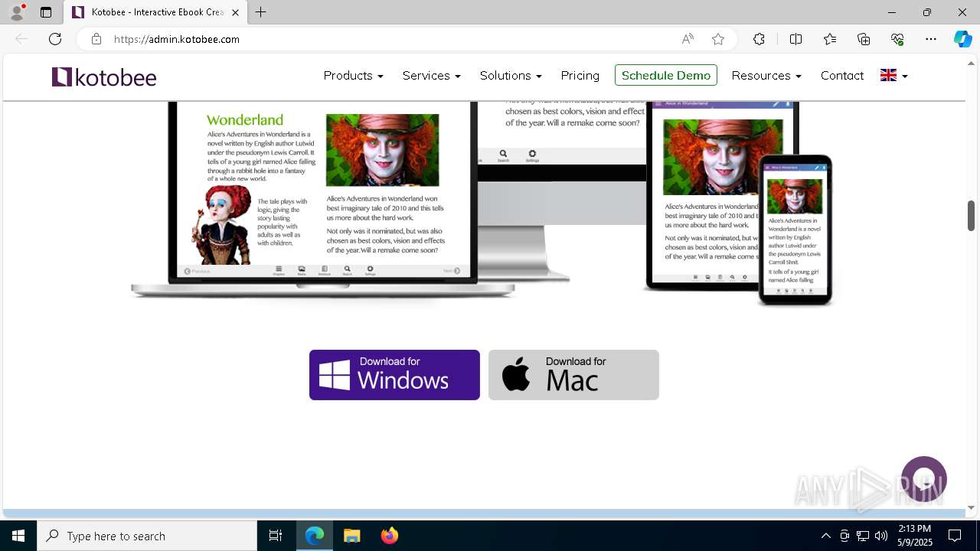This screenshot has height=551, width=980.
Task: Open browser Extensions icon
Action: 759,39
